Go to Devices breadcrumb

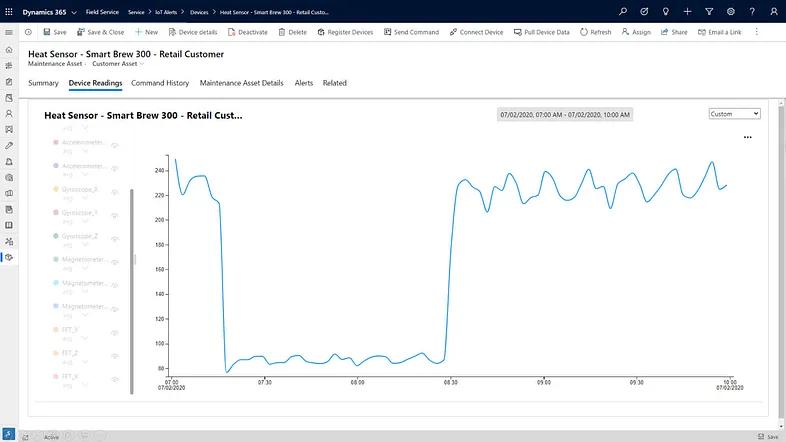tap(199, 12)
